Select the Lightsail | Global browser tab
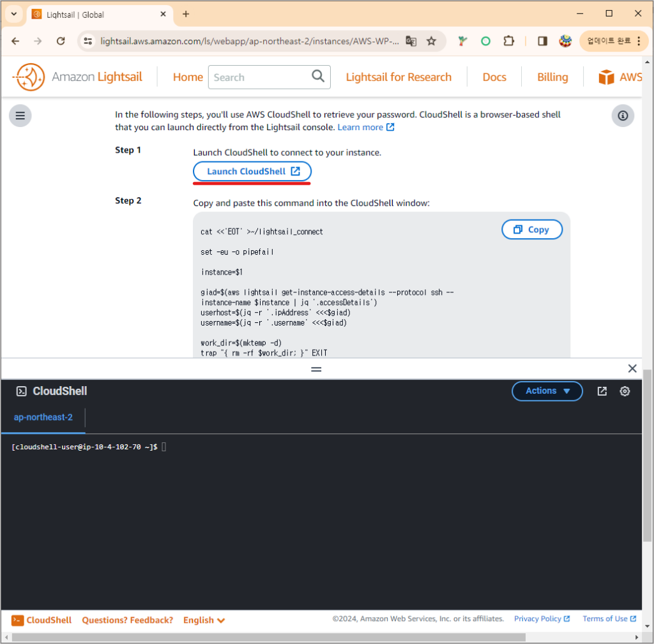 [100, 15]
